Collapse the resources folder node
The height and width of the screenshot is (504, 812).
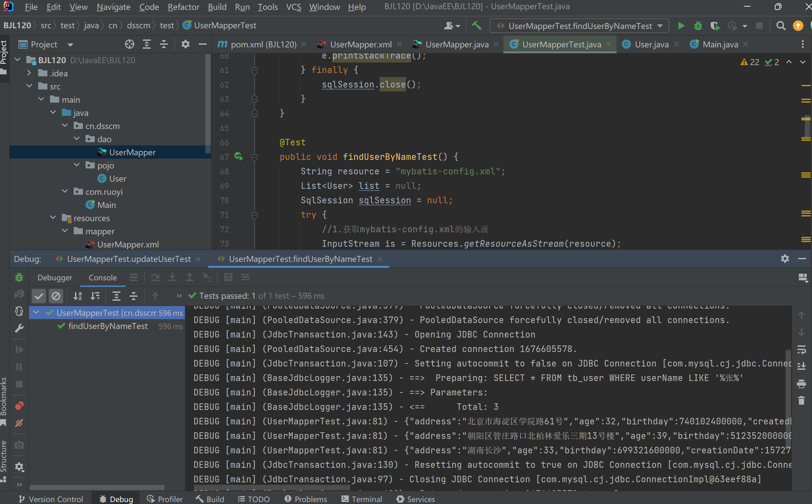click(53, 218)
